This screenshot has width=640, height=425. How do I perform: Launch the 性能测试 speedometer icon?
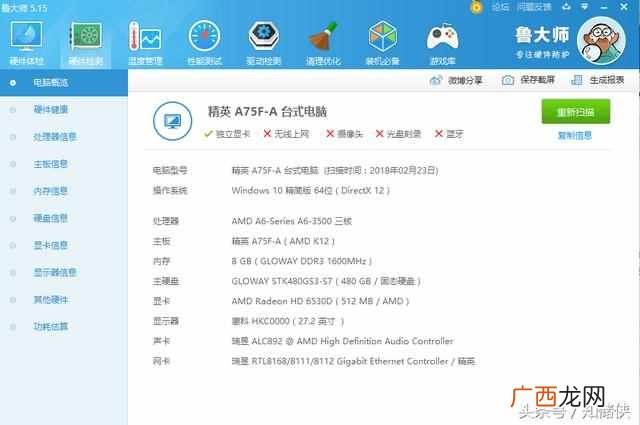coord(204,43)
